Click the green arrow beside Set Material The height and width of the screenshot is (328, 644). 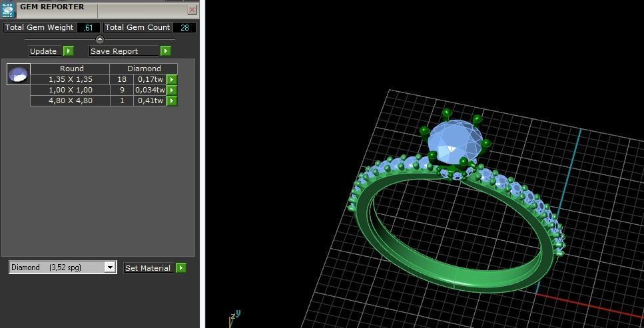tap(180, 267)
